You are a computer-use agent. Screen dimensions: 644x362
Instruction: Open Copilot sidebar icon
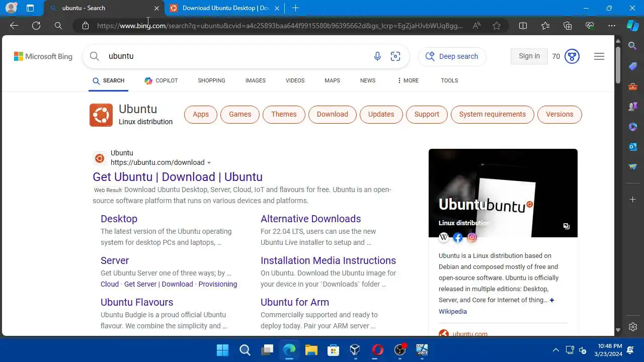pos(632,26)
